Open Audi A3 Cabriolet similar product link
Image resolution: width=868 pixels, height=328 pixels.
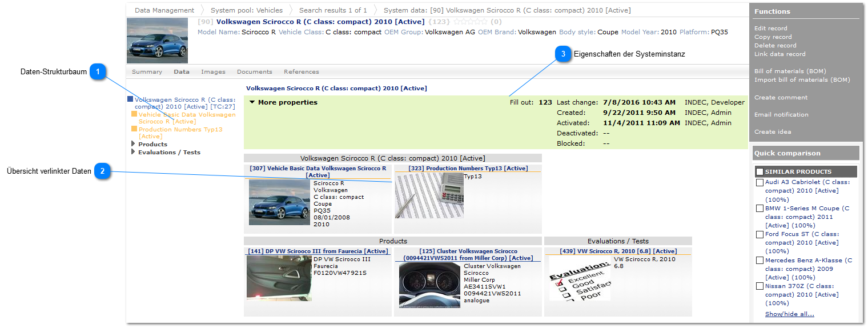[807, 191]
